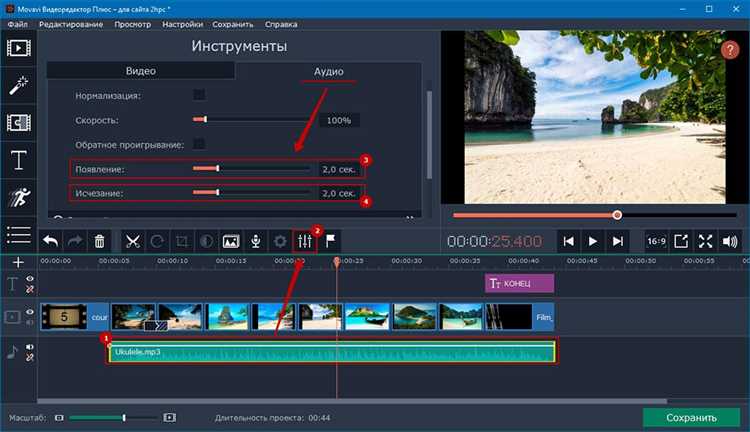Skip to the previous frame
The height and width of the screenshot is (432, 750).
[568, 241]
